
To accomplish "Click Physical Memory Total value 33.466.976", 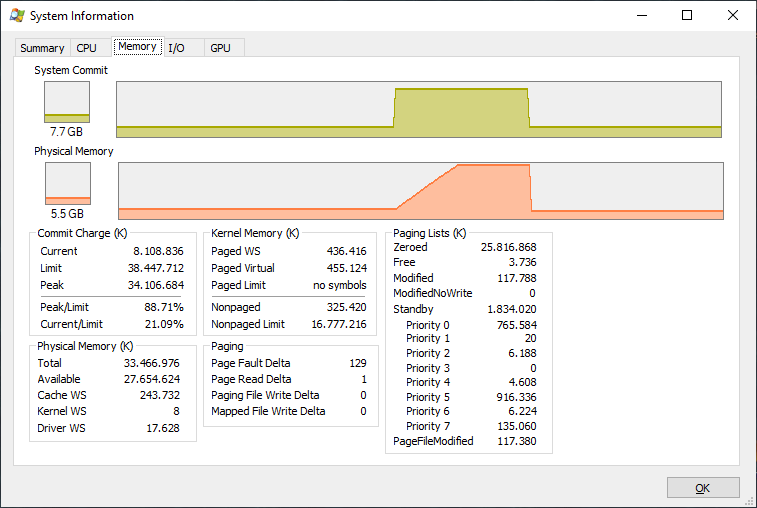I will pyautogui.click(x=152, y=363).
